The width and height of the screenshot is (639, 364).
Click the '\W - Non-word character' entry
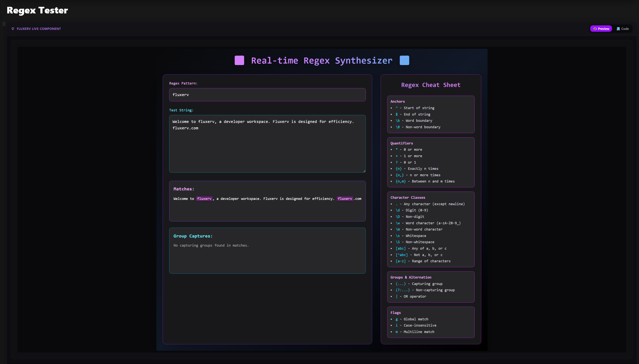coord(419,229)
